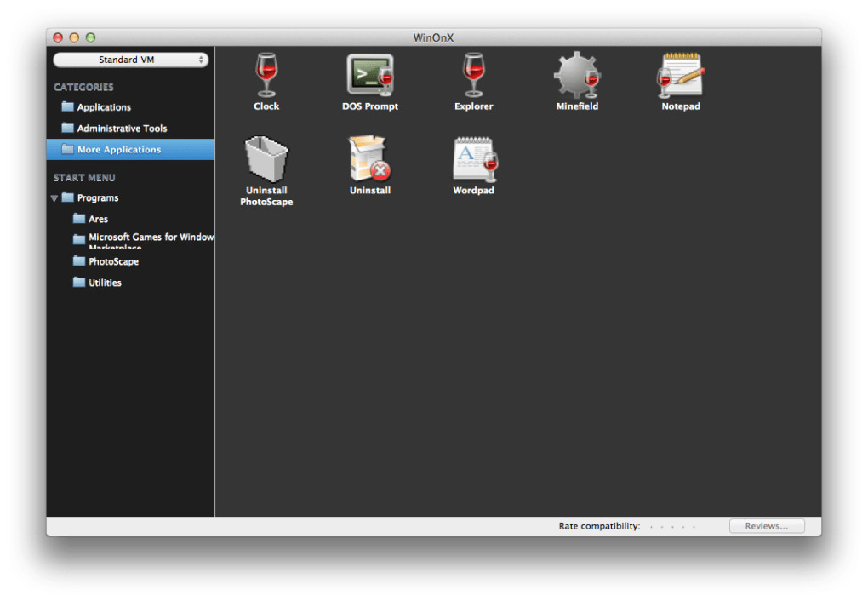Image resolution: width=868 pixels, height=601 pixels.
Task: Open Microsoft Games for Windows Marketplace entry
Action: click(131, 240)
